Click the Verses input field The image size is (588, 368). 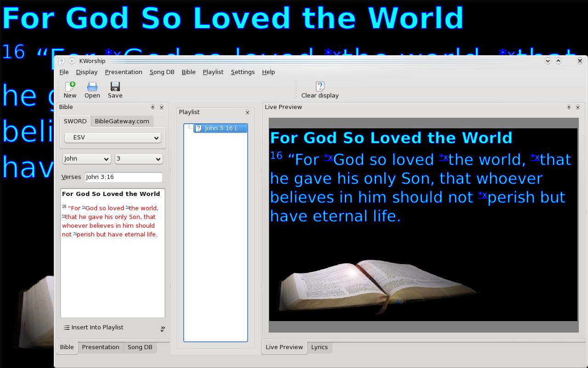point(123,177)
